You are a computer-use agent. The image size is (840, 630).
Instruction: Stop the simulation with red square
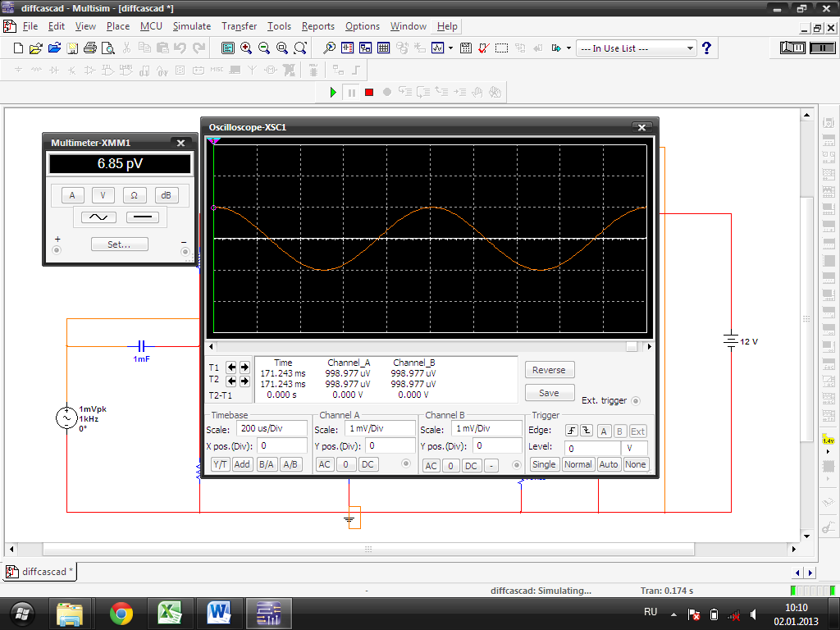pos(369,92)
